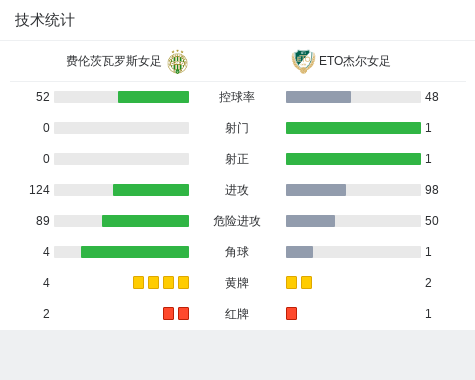The height and width of the screenshot is (380, 475).
Task: Click the 费伦茨瓦罗斯女足 team name
Action: (x=114, y=61)
